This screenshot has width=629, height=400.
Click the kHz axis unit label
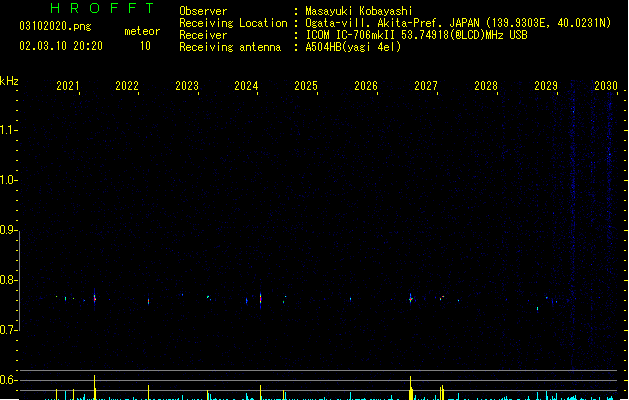[9, 81]
